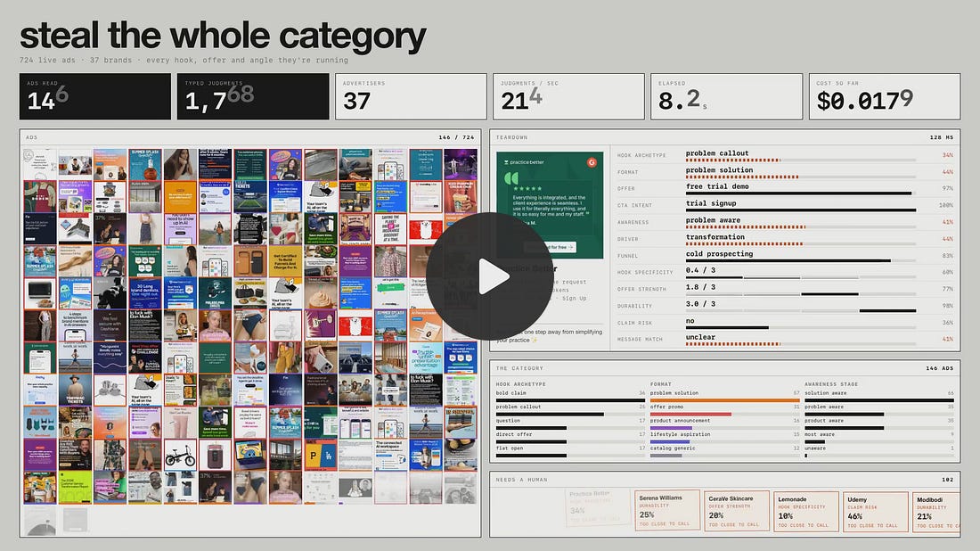Select the Practice Better testimonial ad card

click(550, 205)
